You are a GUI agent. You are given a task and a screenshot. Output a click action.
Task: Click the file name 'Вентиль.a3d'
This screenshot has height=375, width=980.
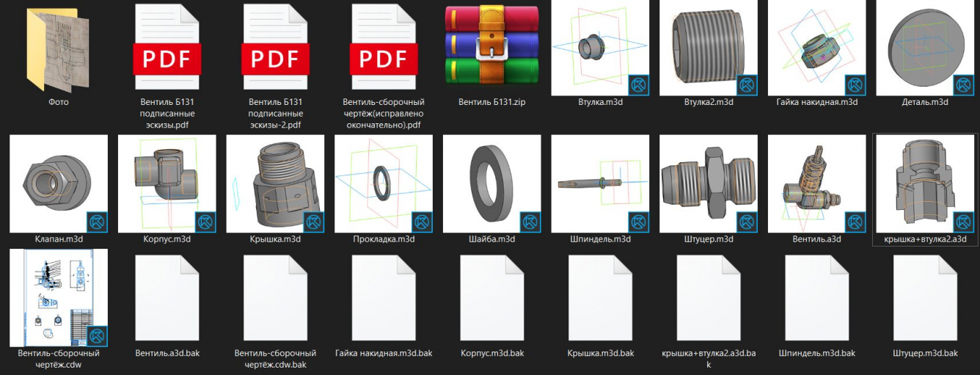[x=816, y=239]
